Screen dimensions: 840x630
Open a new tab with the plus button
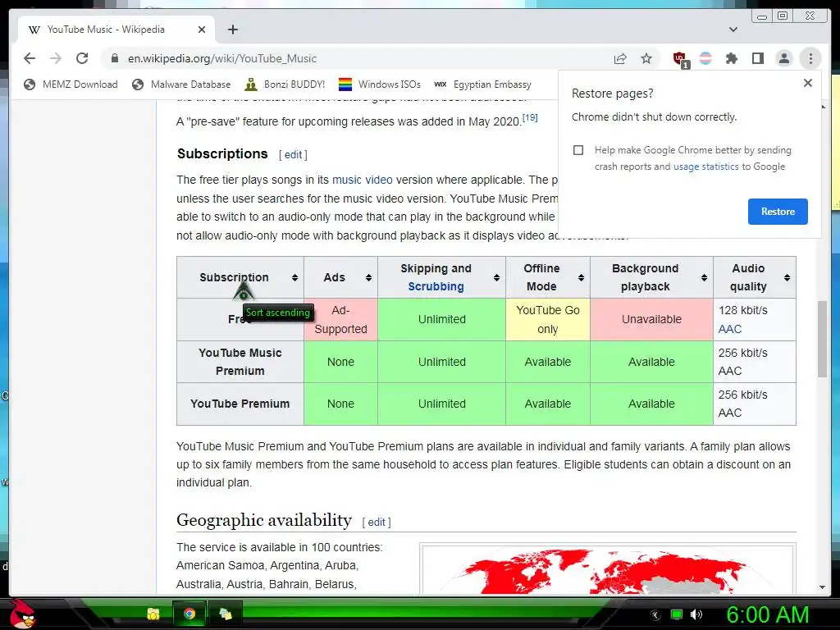pos(232,30)
